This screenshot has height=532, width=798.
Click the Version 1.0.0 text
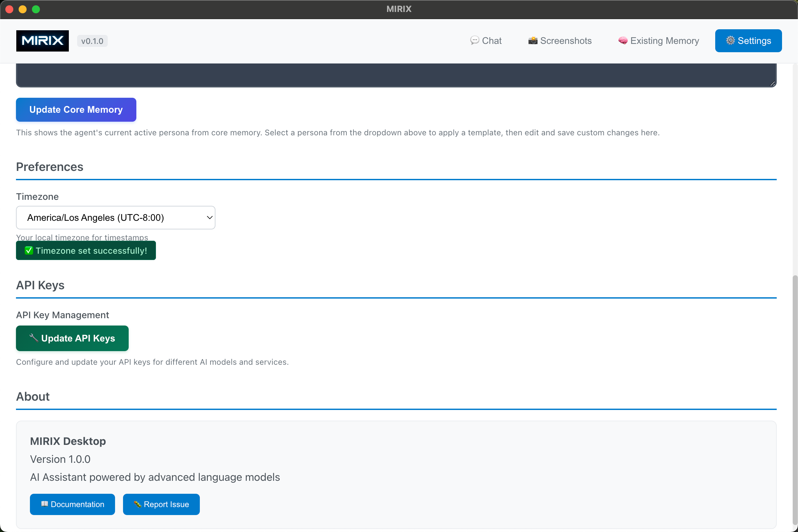(61, 459)
